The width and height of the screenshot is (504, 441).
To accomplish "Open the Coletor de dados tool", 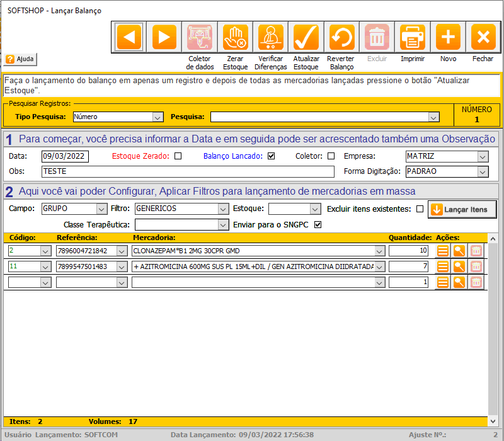I will pyautogui.click(x=200, y=37).
